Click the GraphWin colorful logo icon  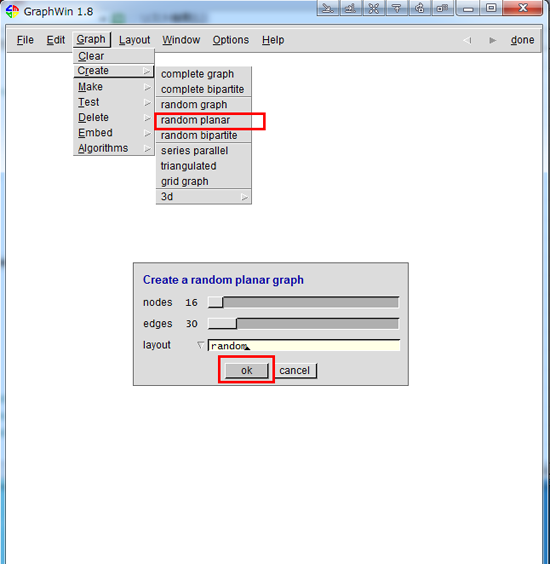[x=12, y=11]
